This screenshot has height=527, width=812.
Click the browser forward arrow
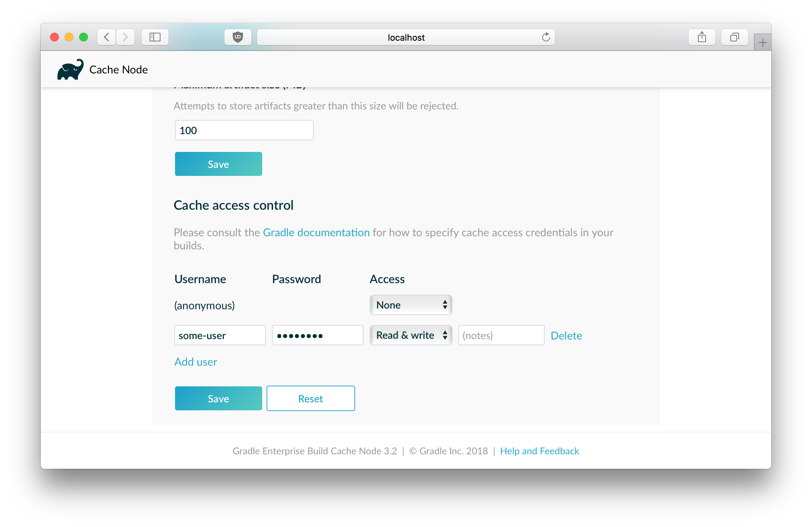coord(125,37)
